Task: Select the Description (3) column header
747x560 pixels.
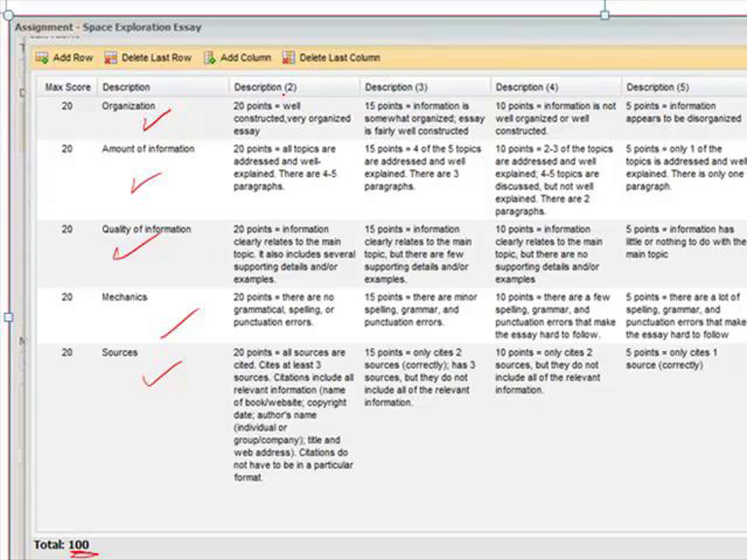Action: click(396, 87)
